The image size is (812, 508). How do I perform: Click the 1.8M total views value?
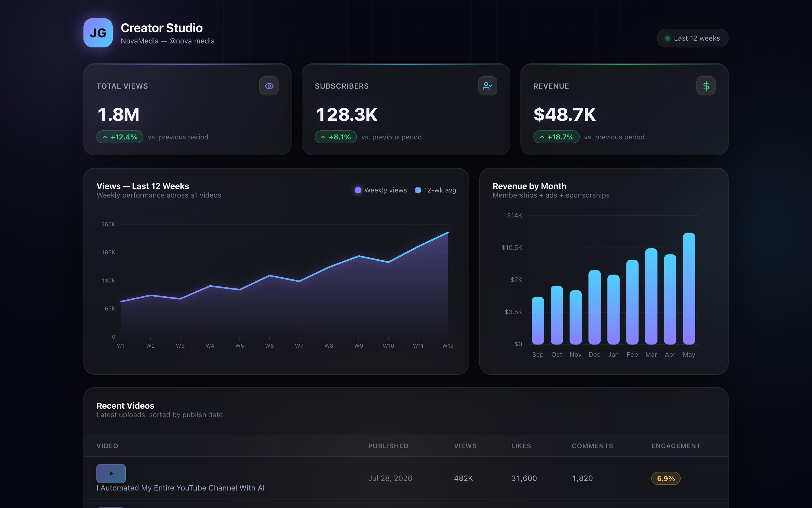click(x=118, y=114)
